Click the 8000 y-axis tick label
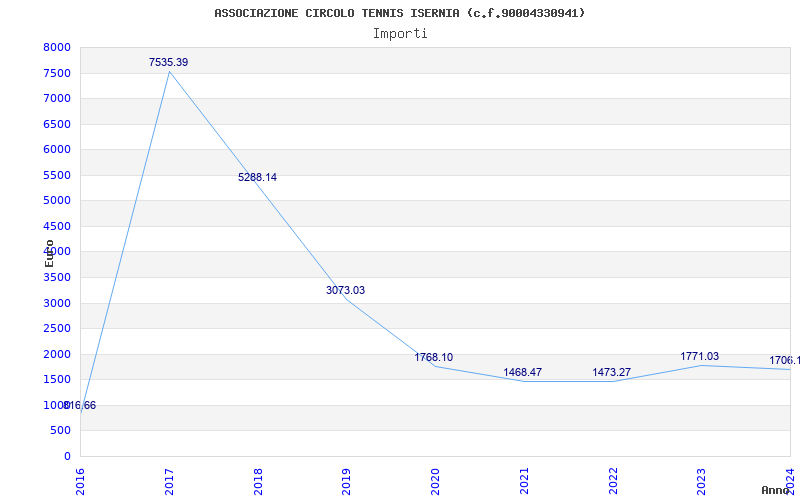The height and width of the screenshot is (500, 800). (57, 48)
